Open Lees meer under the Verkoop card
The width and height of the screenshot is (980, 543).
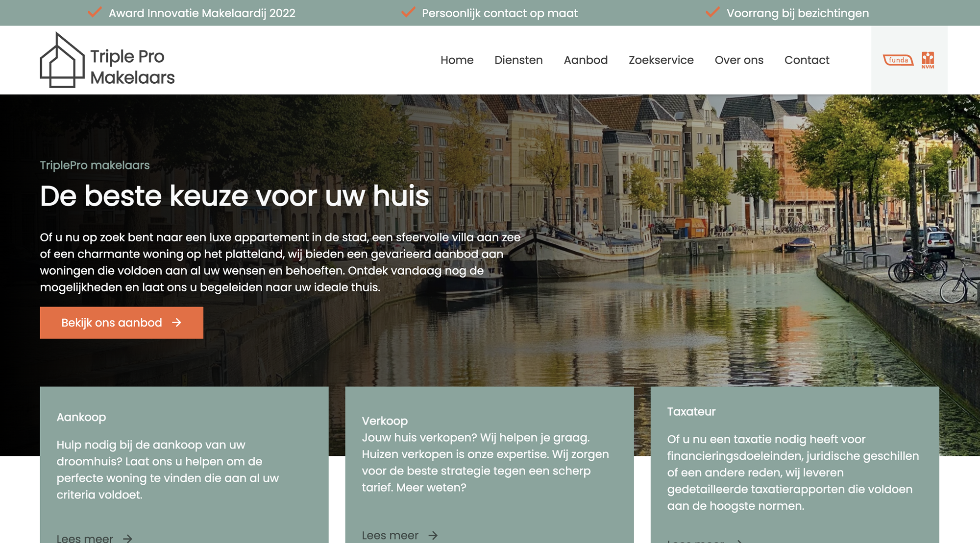[x=389, y=535]
